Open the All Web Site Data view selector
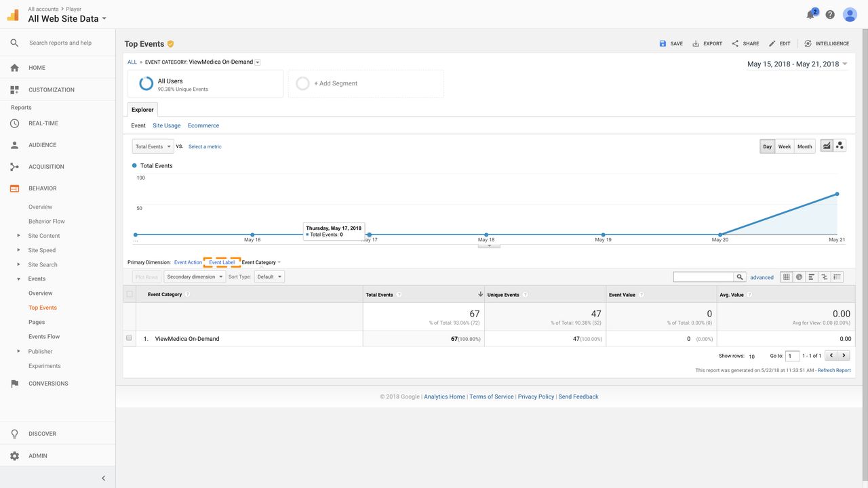The width and height of the screenshot is (868, 488). click(67, 19)
